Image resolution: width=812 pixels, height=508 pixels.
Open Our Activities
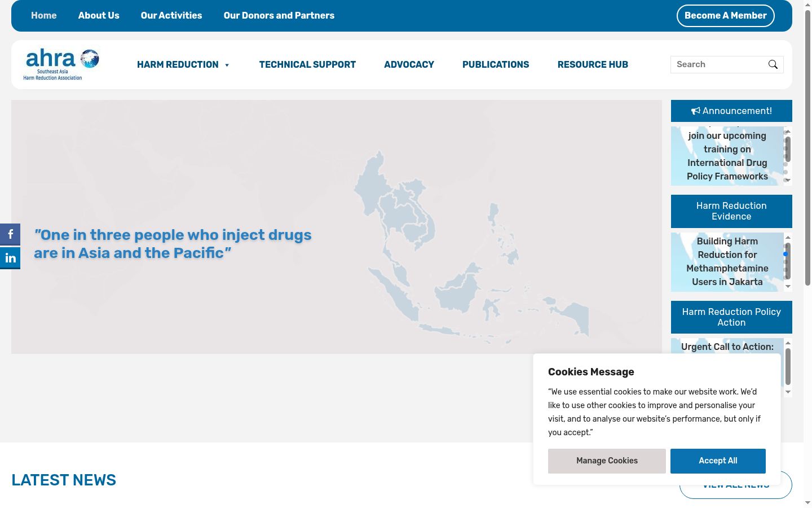point(171,16)
